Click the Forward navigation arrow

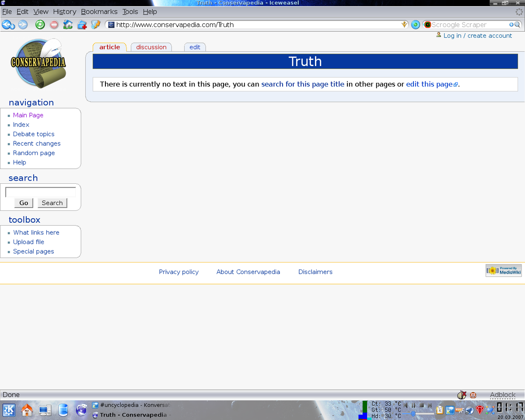coord(23,25)
